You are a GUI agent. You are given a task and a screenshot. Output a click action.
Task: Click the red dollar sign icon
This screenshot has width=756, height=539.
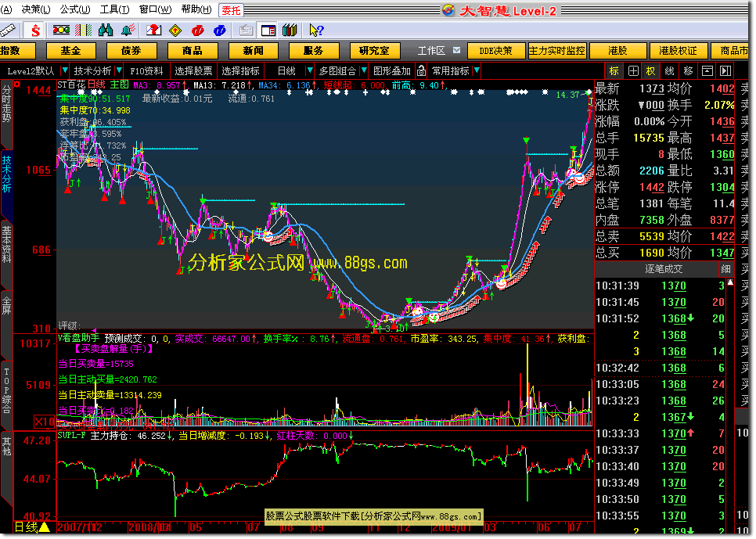click(x=35, y=31)
